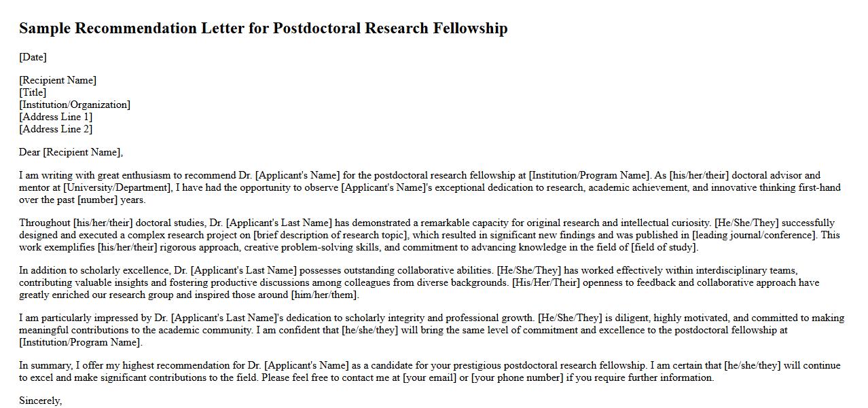This screenshot has height=408, width=868.
Task: Click [Recipient Name] in the address block
Action: pos(58,80)
